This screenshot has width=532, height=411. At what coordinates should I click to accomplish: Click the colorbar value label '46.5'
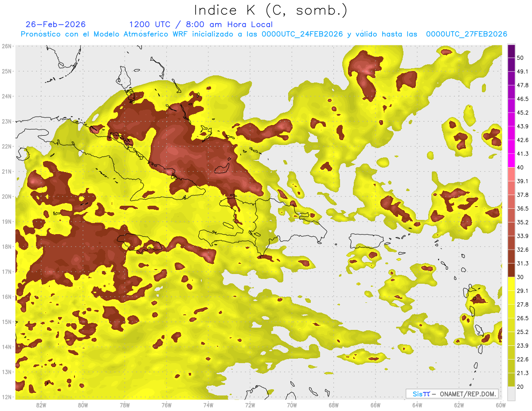point(522,99)
